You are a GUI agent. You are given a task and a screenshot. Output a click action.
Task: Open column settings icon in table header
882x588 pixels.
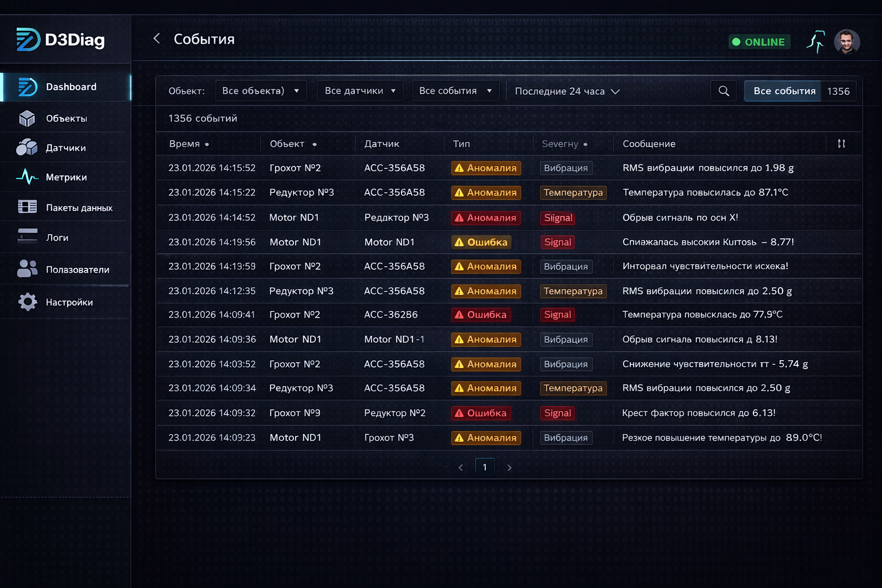[x=841, y=144]
